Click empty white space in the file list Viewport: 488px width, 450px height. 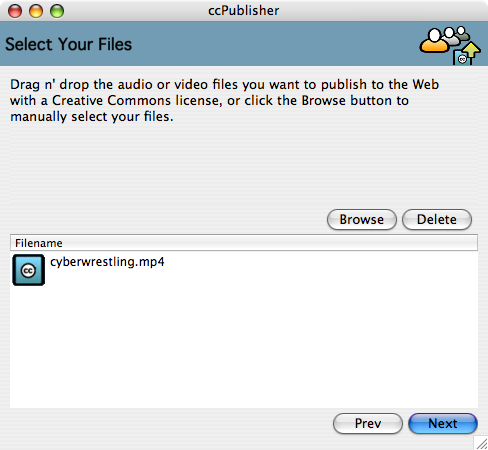point(244,347)
